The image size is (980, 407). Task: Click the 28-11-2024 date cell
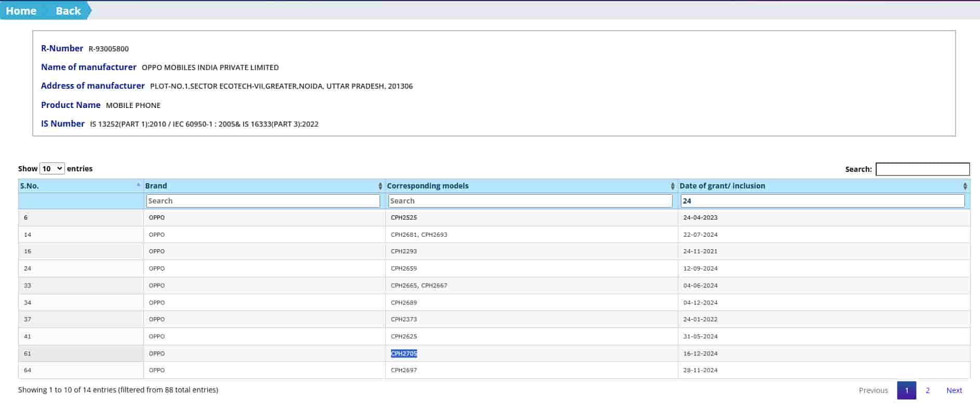click(x=700, y=370)
